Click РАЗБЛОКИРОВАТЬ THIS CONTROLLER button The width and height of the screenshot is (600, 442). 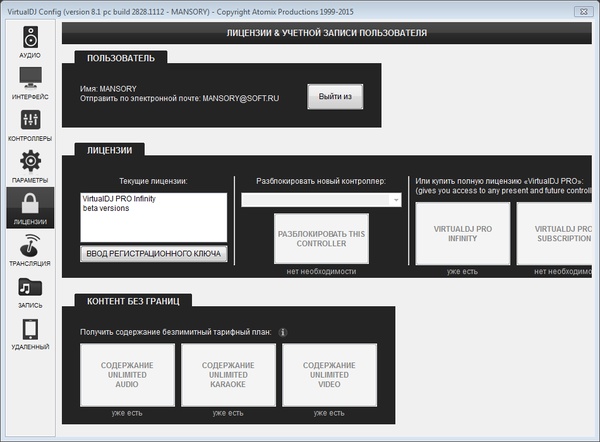tap(321, 239)
